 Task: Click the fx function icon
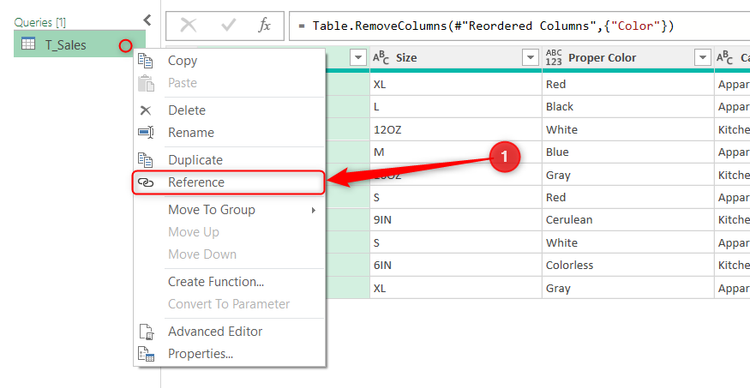(264, 26)
